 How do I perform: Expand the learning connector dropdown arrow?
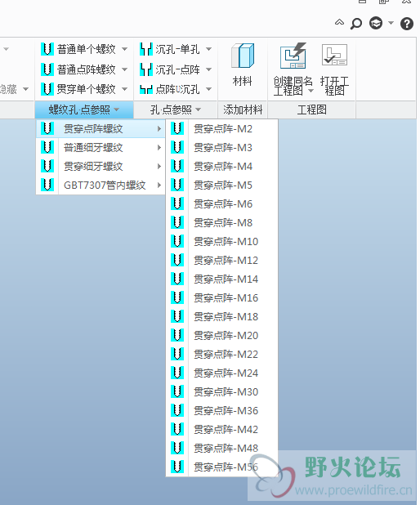(391, 23)
